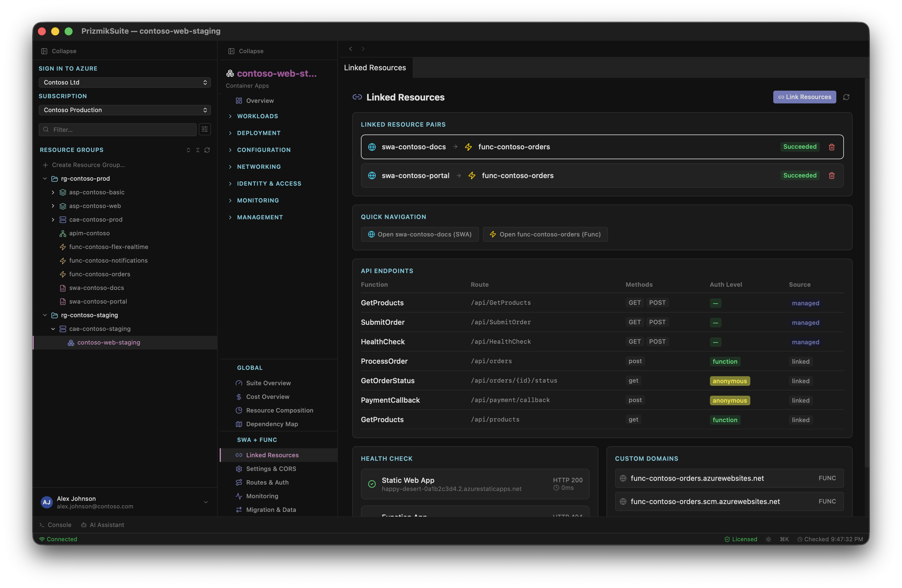
Task: Open the Contoso Production subscription dropdown
Action: 125,110
